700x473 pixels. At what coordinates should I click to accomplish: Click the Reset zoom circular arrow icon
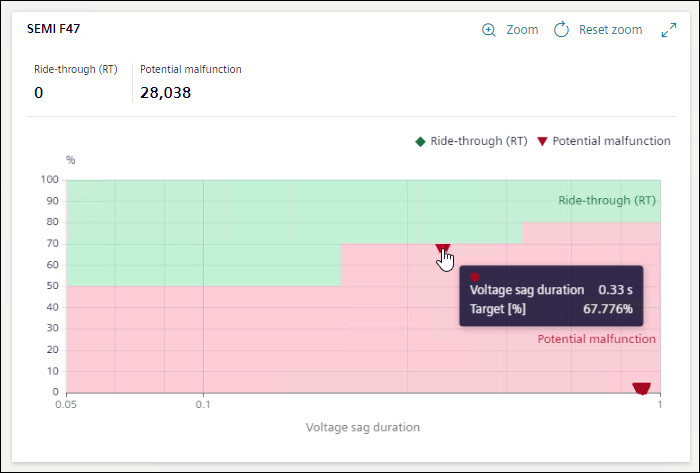coord(561,30)
